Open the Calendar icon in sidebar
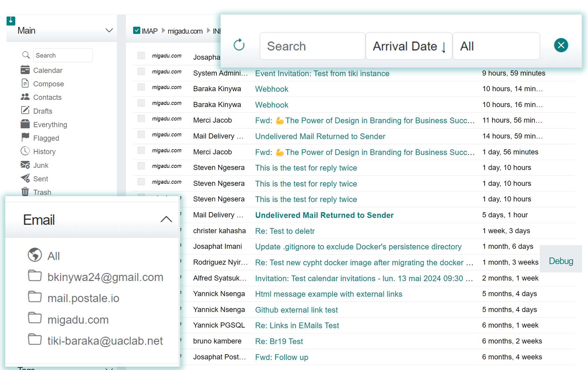Screen dimensions: 588x370 25,70
